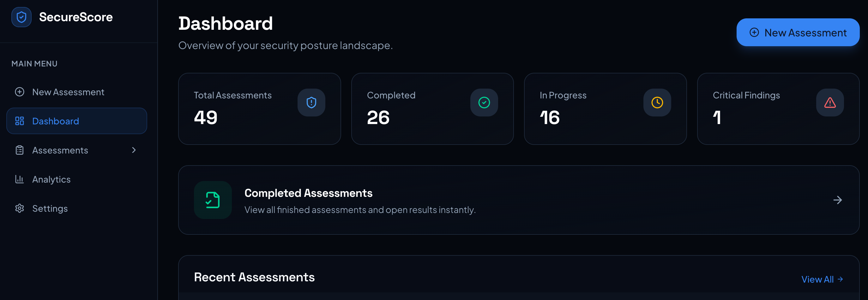Screen dimensions: 868x300
Task: Click the New Assessment button
Action: 798,32
